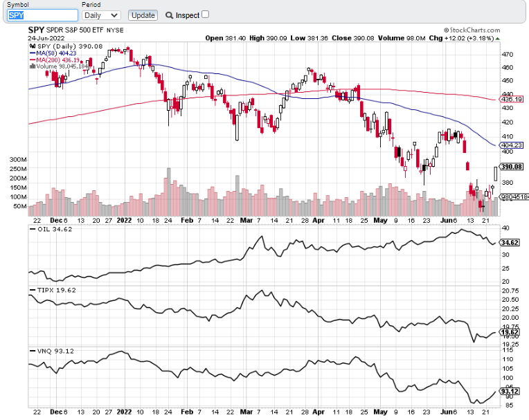Viewport: 529px width, 420px height.
Task: Click the 390.08 last price tag
Action: pos(512,167)
